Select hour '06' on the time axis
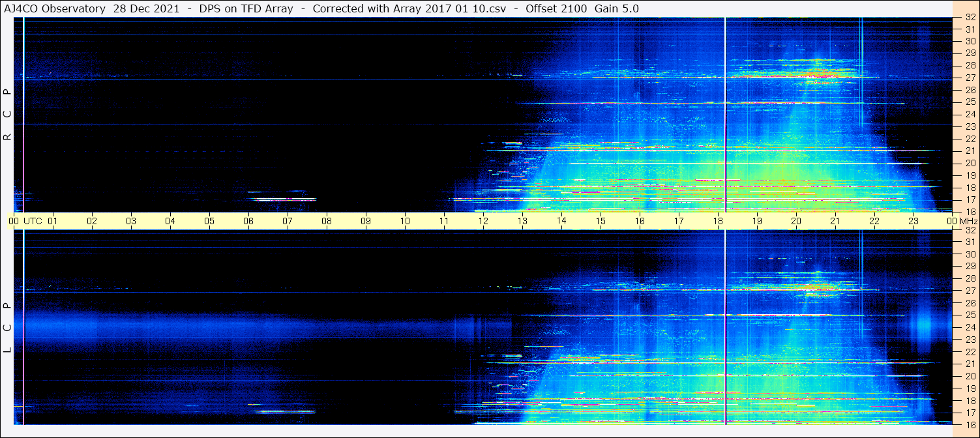The image size is (980, 438). click(x=248, y=221)
